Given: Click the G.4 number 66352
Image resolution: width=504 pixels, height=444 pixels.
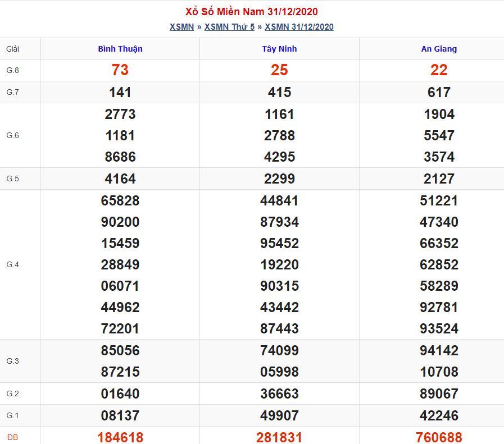Looking at the screenshot, I should tap(439, 244).
